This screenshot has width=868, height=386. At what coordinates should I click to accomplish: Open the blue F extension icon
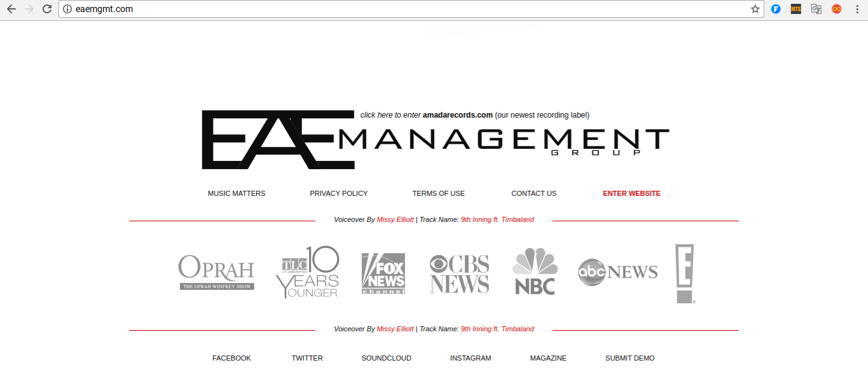point(776,9)
